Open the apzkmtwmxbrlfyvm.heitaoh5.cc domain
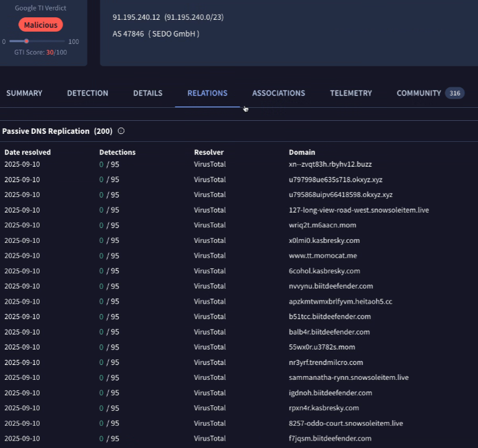This screenshot has height=448, width=478. pos(340,302)
